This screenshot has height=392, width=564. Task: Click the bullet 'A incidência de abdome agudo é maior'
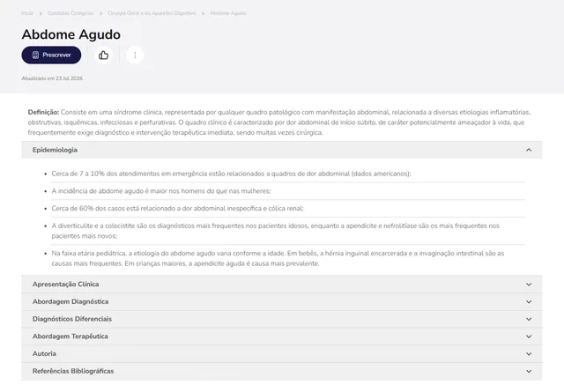[x=161, y=191]
